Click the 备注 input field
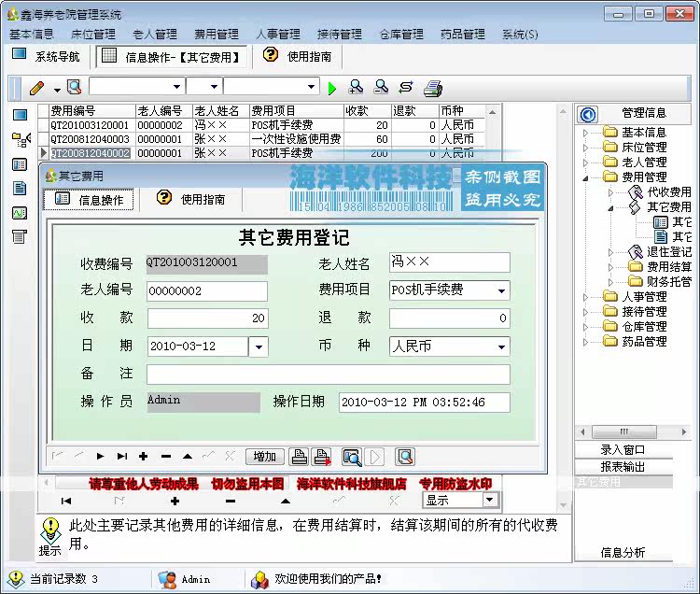Screen dimensions: 700x594 329,375
